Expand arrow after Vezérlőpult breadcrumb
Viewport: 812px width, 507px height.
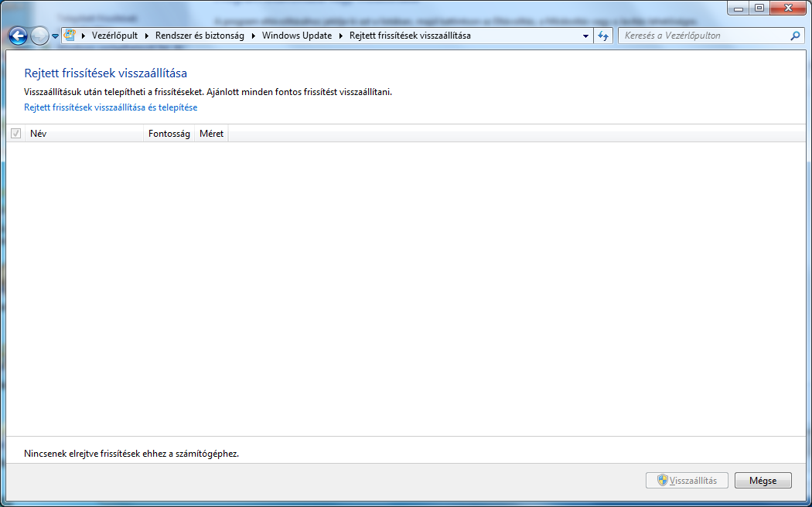point(147,36)
